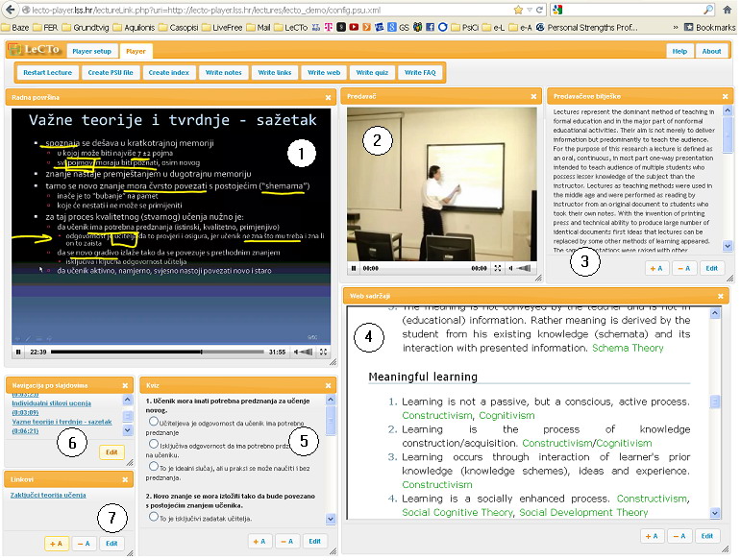Open the About page
Viewport: 741px width, 560px height.
coord(711,51)
